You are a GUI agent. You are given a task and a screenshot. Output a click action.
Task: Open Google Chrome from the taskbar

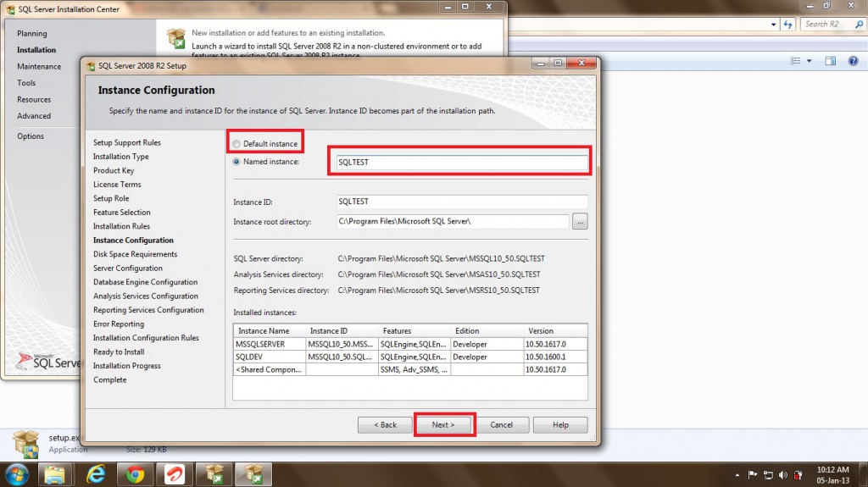click(x=134, y=473)
